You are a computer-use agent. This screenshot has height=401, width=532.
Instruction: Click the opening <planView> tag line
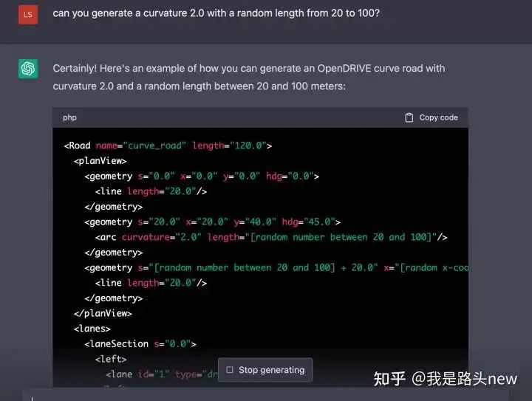pos(100,161)
